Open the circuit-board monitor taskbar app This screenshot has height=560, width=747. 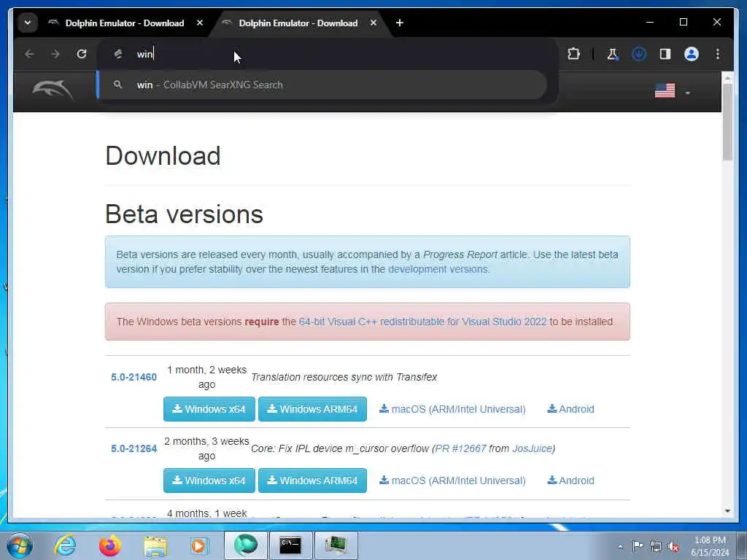[x=336, y=545]
